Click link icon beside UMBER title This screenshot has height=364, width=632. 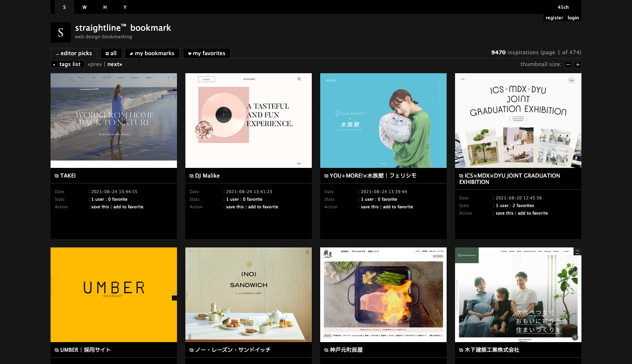click(57, 350)
